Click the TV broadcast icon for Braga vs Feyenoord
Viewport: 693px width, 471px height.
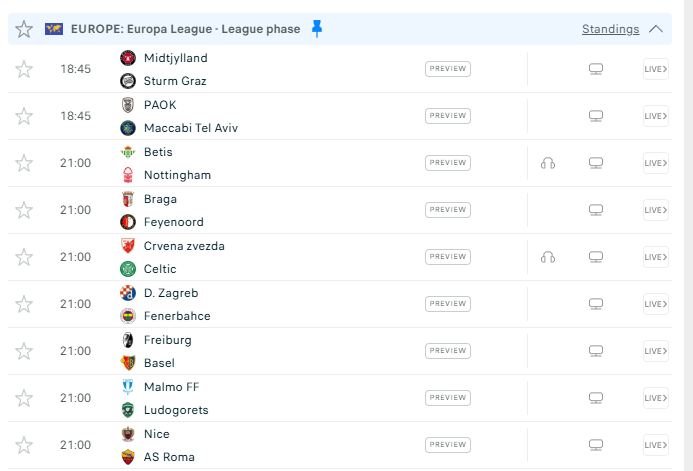pyautogui.click(x=596, y=210)
